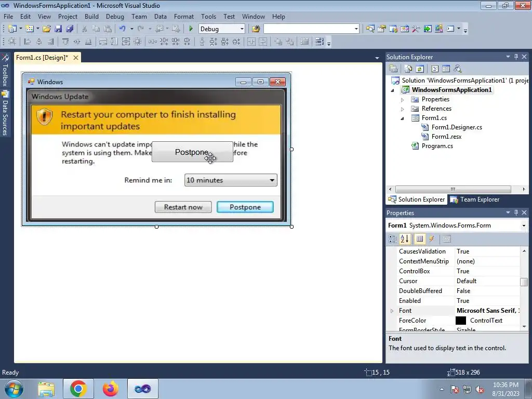Open Firefox from the taskbar
Image resolution: width=532 pixels, height=399 pixels.
click(110, 389)
